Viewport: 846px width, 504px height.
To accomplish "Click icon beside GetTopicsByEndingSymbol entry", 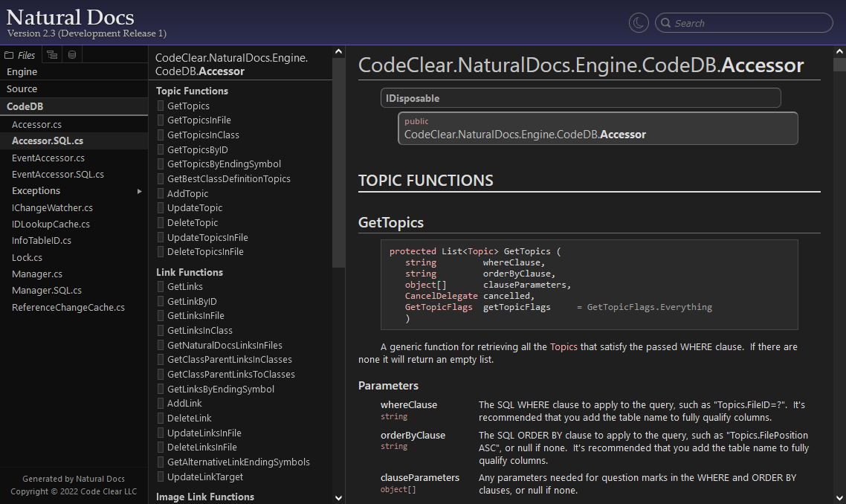I will tap(161, 164).
